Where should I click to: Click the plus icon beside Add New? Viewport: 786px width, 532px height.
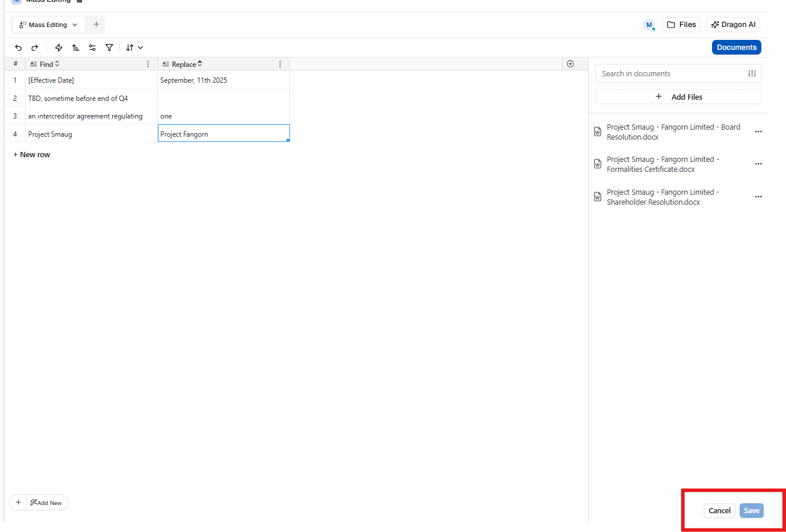(x=18, y=503)
